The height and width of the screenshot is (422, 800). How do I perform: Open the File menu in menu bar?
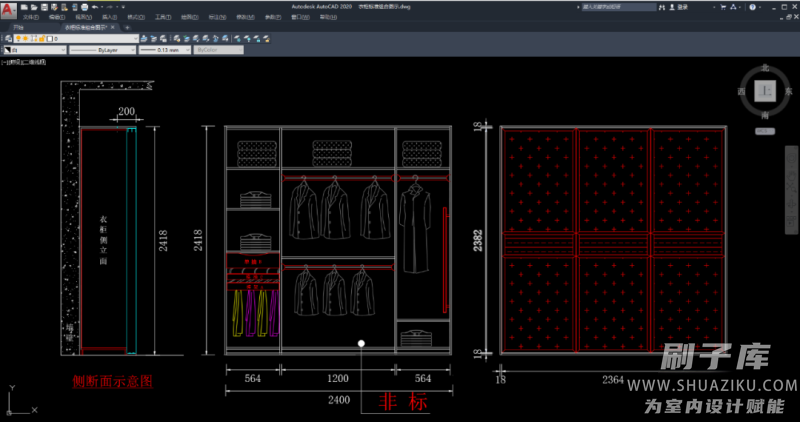click(x=30, y=17)
